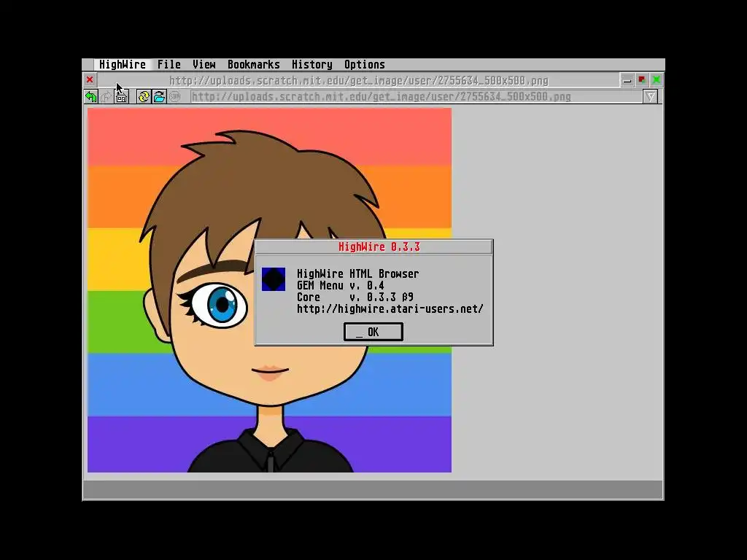Click the 'Core v. 0.3.3 β9' line
The image size is (747, 560).
[355, 297]
